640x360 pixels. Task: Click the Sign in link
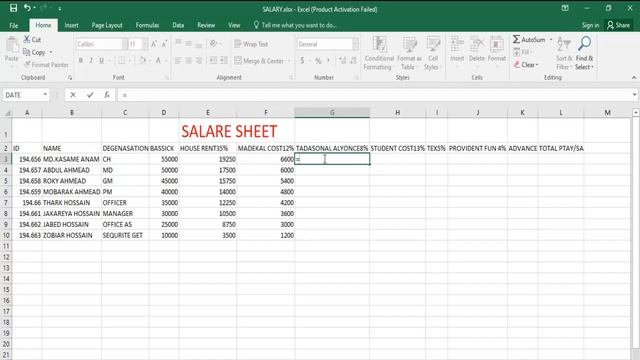pyautogui.click(x=590, y=25)
